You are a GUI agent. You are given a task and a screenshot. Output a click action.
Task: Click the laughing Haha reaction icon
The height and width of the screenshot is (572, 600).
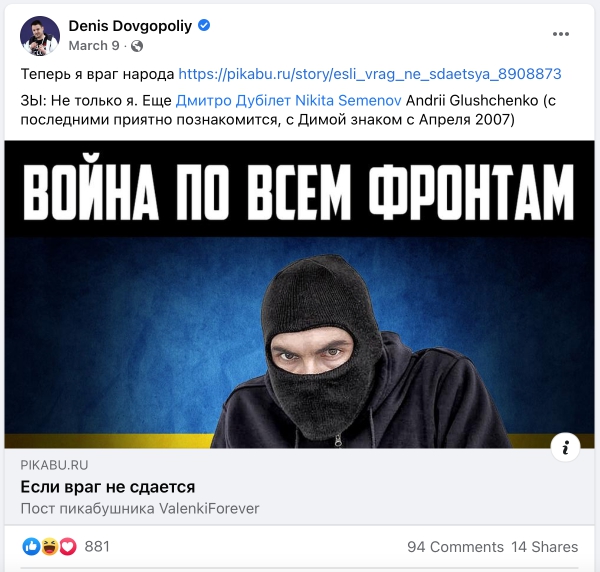[x=50, y=547]
